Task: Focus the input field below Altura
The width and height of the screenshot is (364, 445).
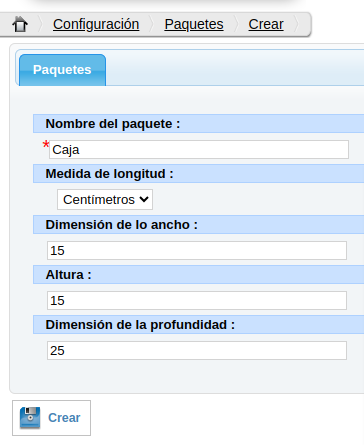Action: click(197, 300)
